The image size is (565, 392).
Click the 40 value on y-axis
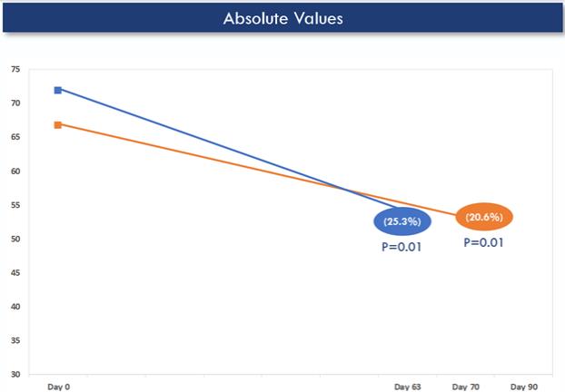pyautogui.click(x=15, y=307)
